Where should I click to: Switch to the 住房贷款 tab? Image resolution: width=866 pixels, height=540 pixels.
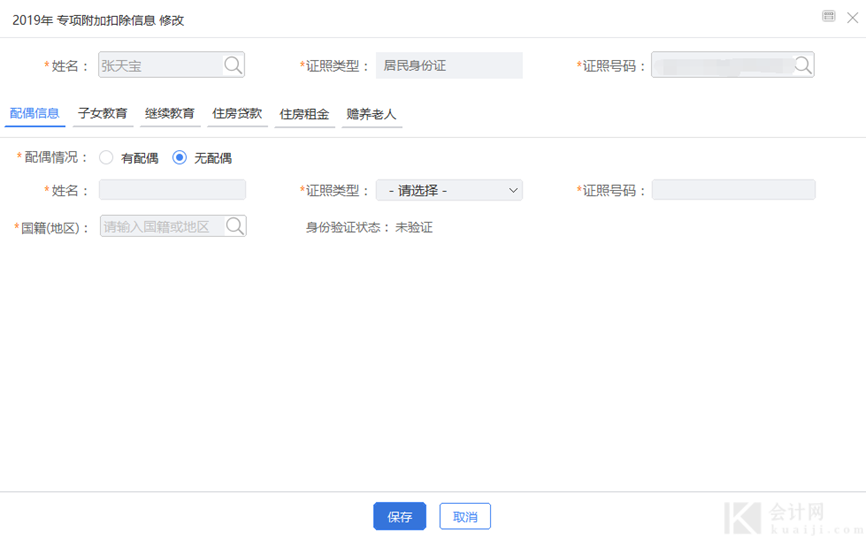pos(237,114)
